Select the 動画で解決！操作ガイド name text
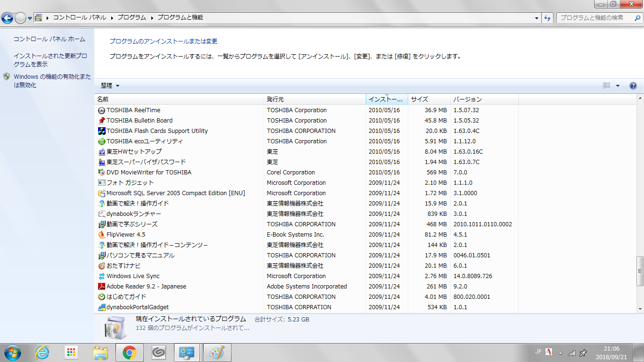The width and height of the screenshot is (644, 362). (138, 204)
